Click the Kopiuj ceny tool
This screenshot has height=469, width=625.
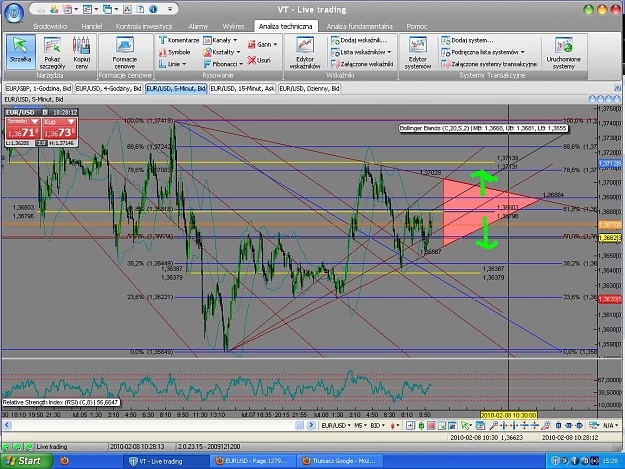tap(81, 52)
